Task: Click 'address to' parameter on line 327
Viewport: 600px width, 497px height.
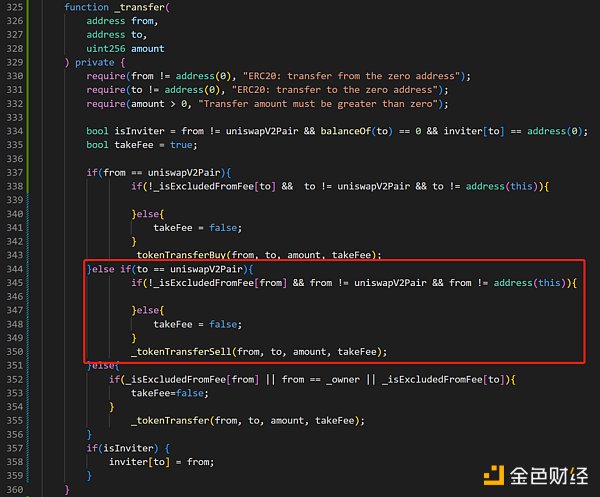Action: click(116, 35)
